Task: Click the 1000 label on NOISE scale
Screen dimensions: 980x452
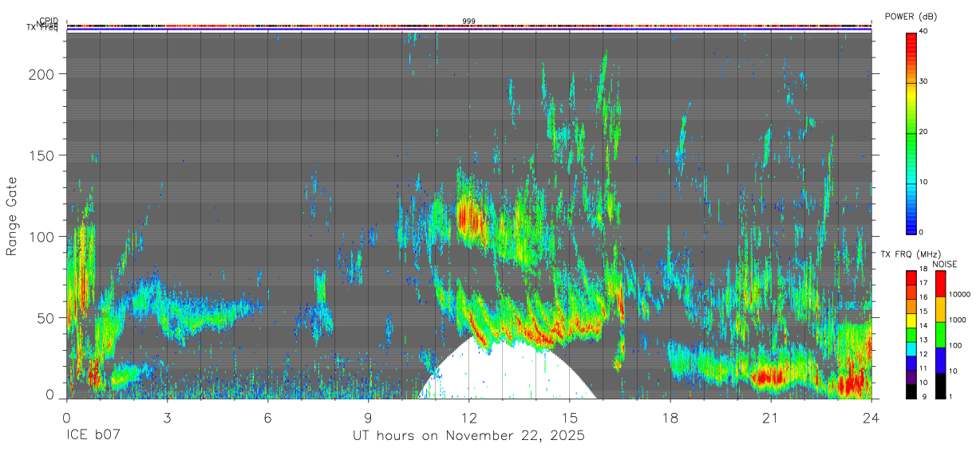Action: (957, 320)
